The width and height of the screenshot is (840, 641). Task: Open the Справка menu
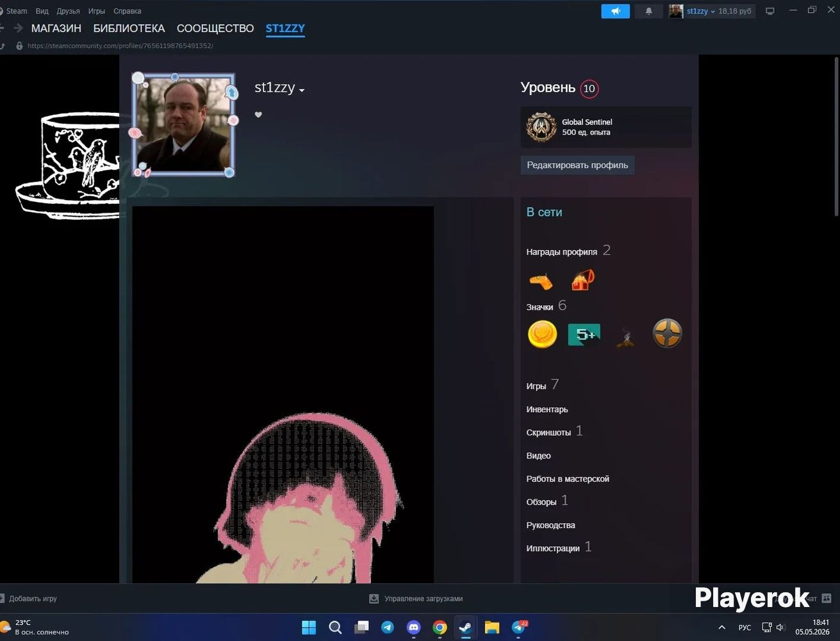click(128, 11)
